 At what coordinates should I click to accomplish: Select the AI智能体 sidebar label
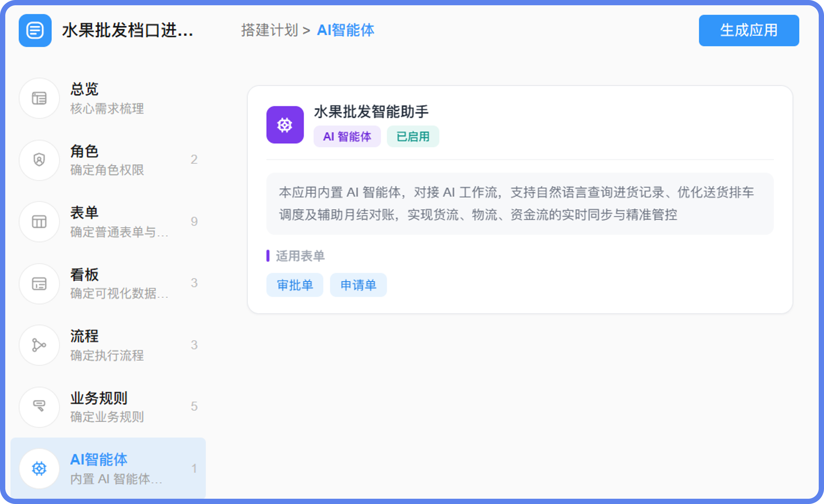click(99, 460)
